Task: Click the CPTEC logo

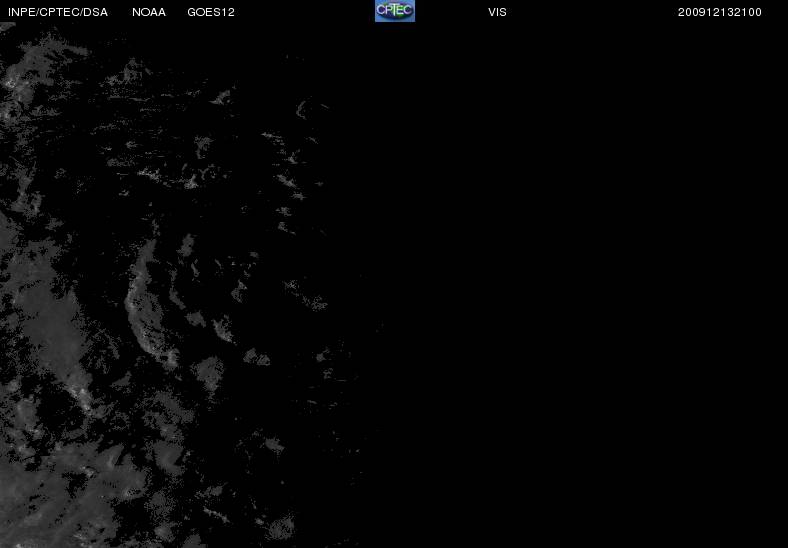Action: point(395,11)
